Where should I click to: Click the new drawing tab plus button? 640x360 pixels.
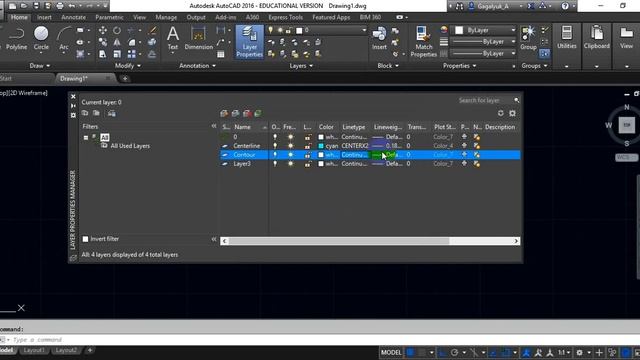click(125, 78)
